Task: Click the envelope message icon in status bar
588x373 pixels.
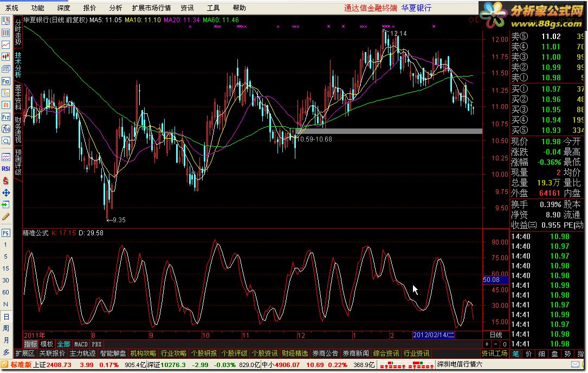Action: click(575, 364)
